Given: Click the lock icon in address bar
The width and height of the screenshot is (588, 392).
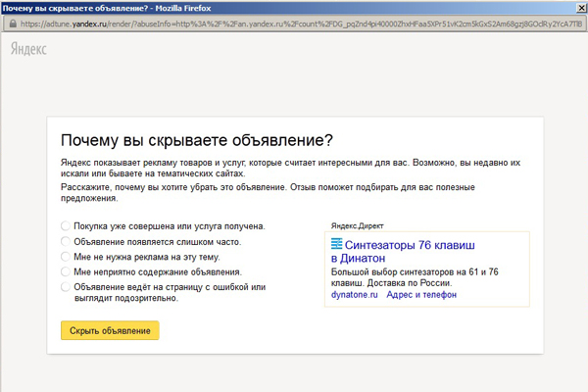Looking at the screenshot, I should click(x=11, y=24).
